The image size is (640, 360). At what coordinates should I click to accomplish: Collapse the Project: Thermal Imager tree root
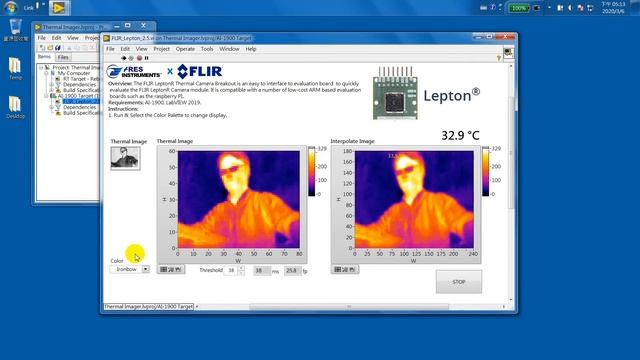coord(41,67)
